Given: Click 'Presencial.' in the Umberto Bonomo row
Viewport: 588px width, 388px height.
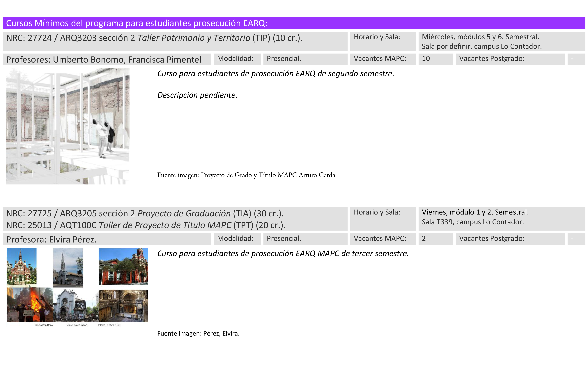Looking at the screenshot, I should coord(284,59).
